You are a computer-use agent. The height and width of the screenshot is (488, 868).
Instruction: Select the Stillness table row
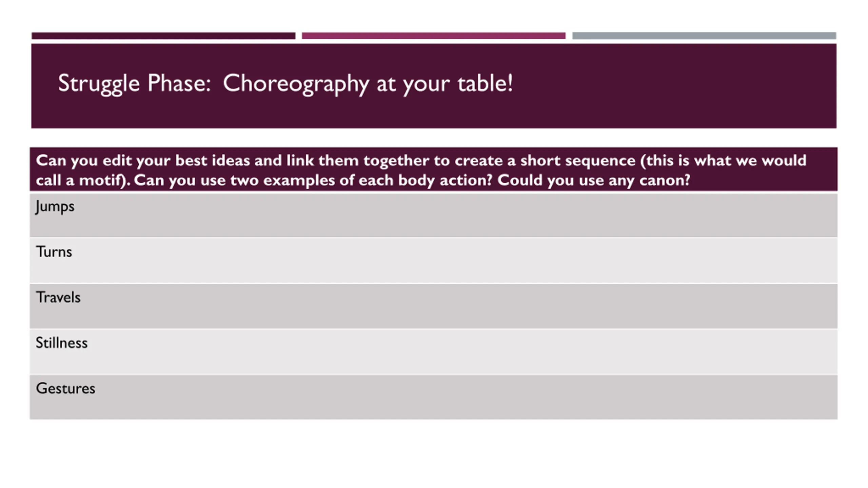(x=434, y=352)
